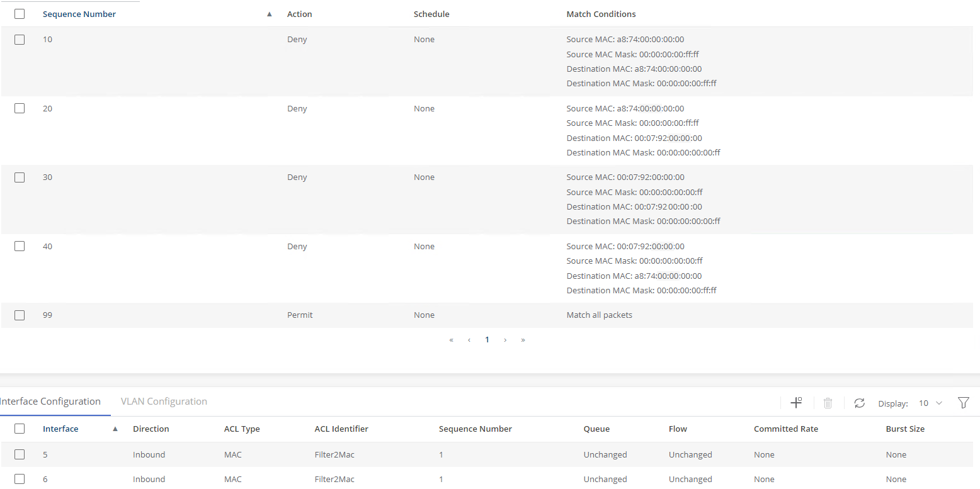Click page number 1 in pagination
The height and width of the screenshot is (489, 980).
coord(487,340)
